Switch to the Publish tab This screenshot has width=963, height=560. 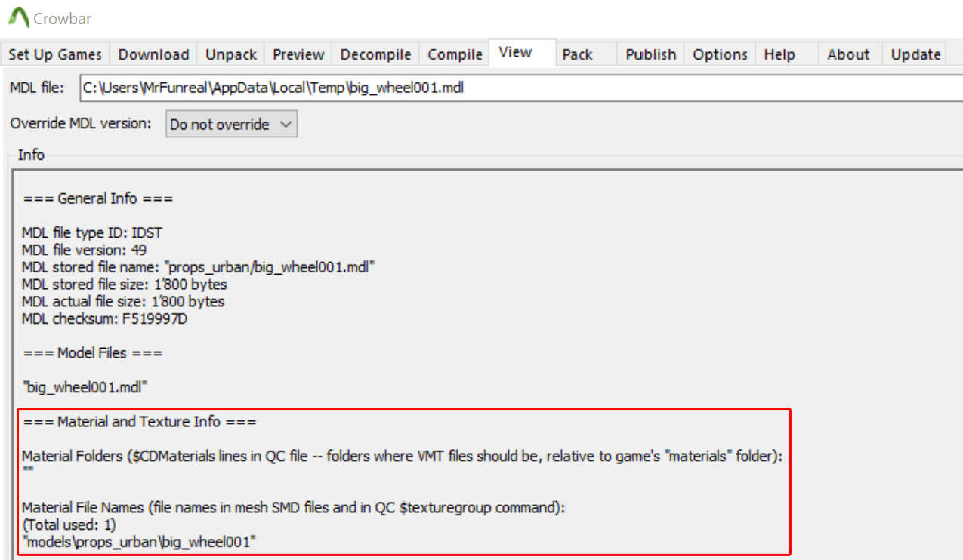pos(651,54)
